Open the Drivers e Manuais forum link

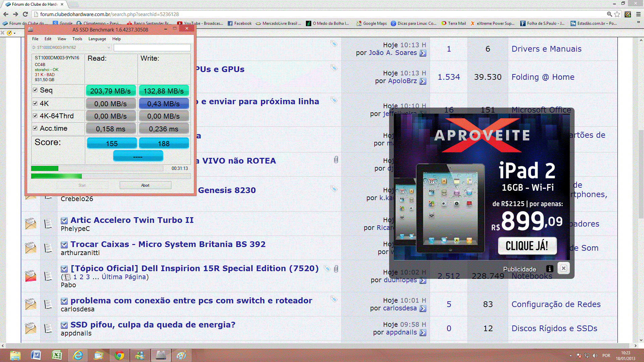pos(546,49)
